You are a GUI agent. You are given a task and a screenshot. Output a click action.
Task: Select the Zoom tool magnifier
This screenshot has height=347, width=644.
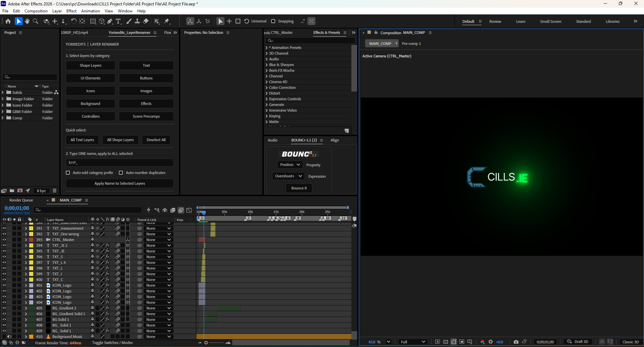(x=36, y=21)
